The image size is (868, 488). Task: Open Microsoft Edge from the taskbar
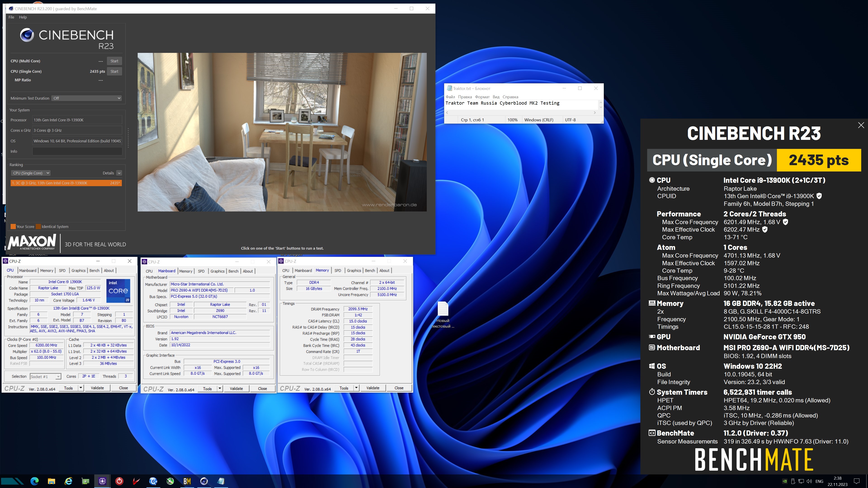pyautogui.click(x=35, y=481)
